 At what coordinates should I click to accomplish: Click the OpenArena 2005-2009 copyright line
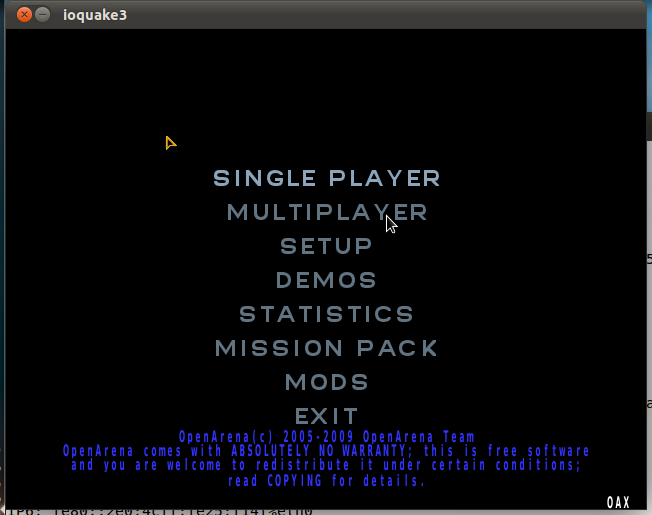pyautogui.click(x=326, y=437)
